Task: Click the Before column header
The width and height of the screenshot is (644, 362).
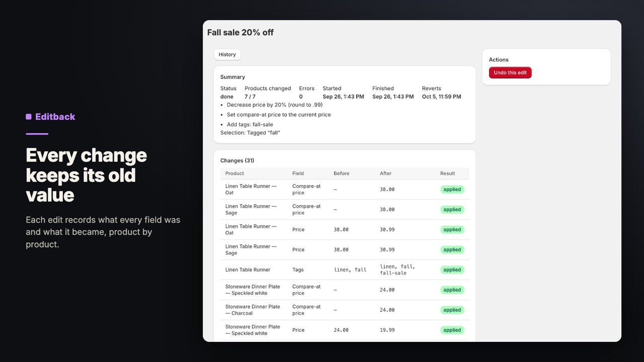Action: tap(342, 173)
